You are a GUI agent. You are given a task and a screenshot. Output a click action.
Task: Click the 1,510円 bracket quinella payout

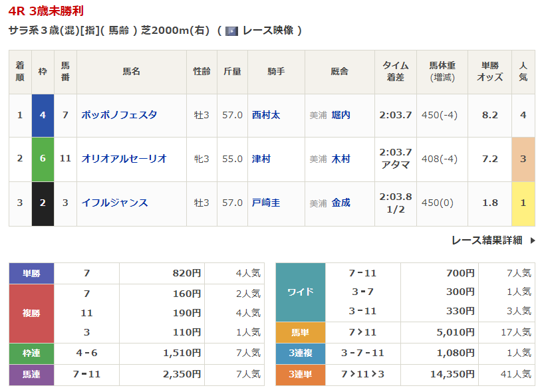coord(182,353)
